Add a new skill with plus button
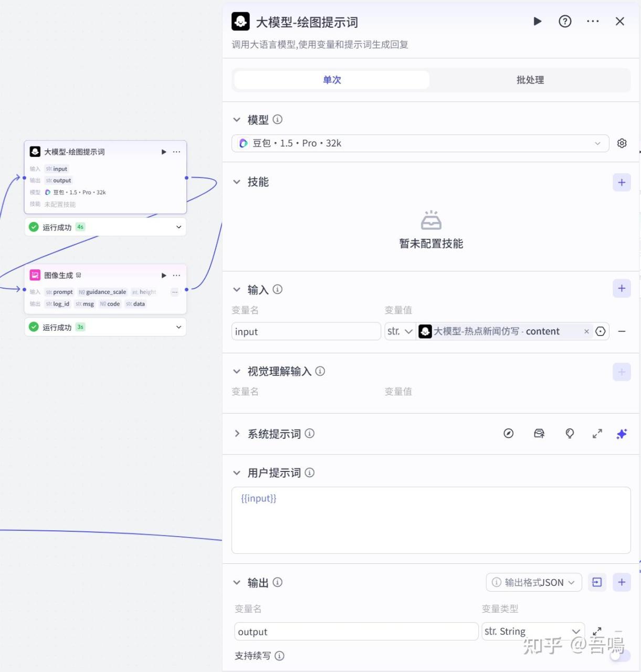 pos(622,183)
